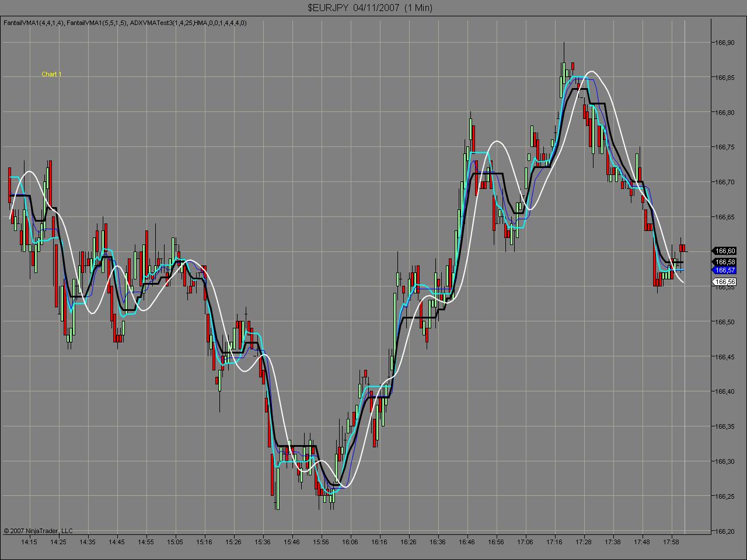Click the 16:56 time axis label
The image size is (747, 560).
(496, 542)
